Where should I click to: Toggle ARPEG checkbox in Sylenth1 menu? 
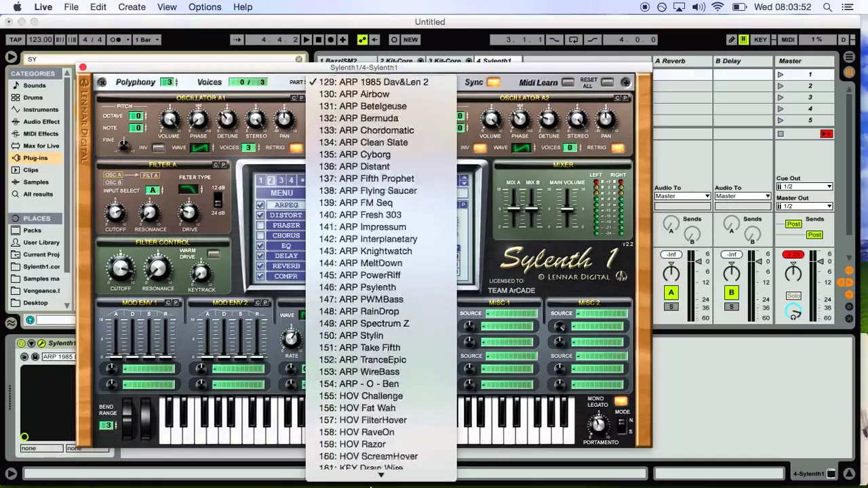[260, 205]
